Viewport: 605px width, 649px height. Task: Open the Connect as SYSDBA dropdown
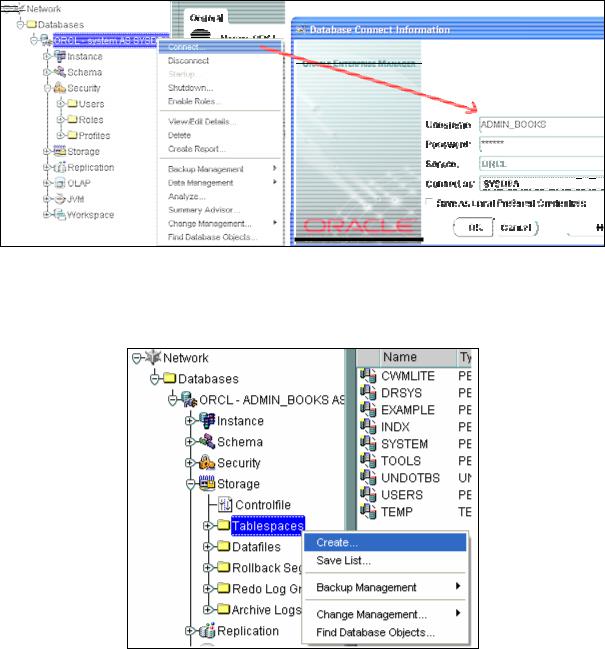coord(542,183)
